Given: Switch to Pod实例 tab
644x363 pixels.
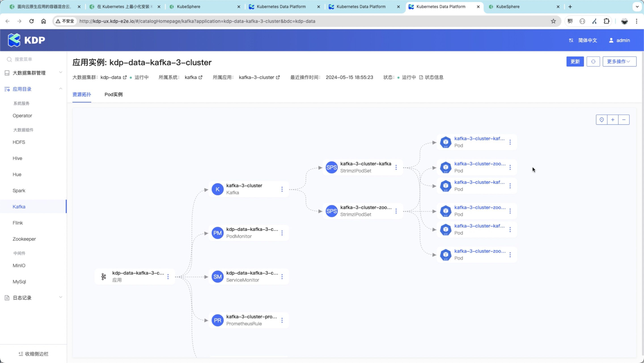Looking at the screenshot, I should [x=114, y=95].
